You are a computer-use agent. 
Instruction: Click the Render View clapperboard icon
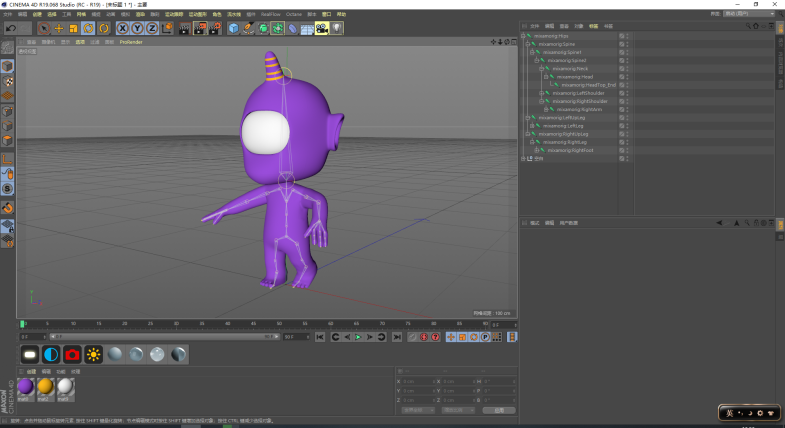(x=185, y=28)
